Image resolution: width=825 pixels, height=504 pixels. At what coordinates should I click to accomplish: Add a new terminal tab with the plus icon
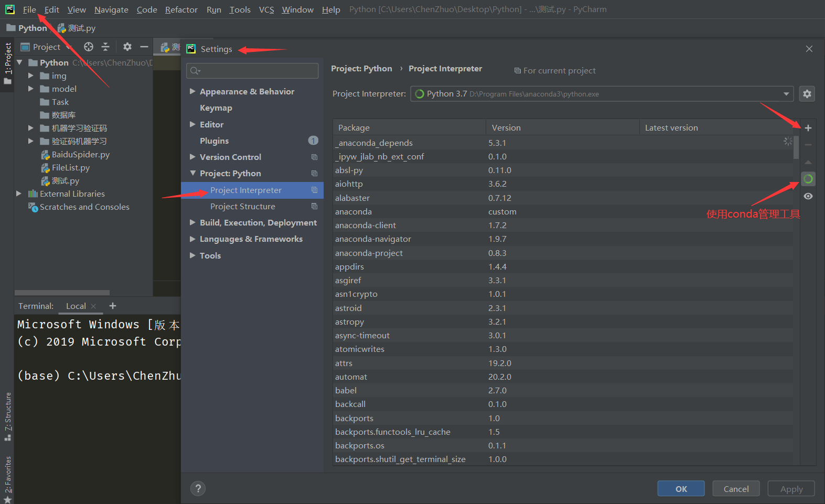click(x=113, y=306)
